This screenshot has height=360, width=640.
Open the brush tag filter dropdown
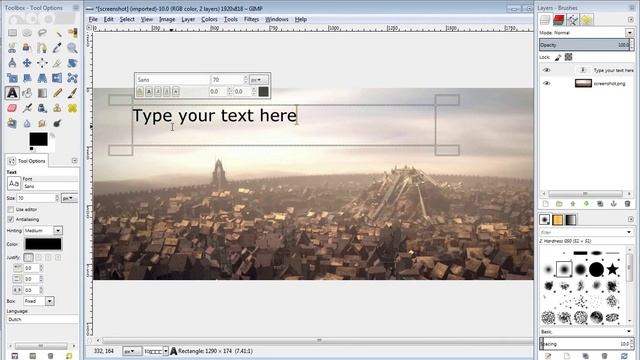click(x=629, y=232)
